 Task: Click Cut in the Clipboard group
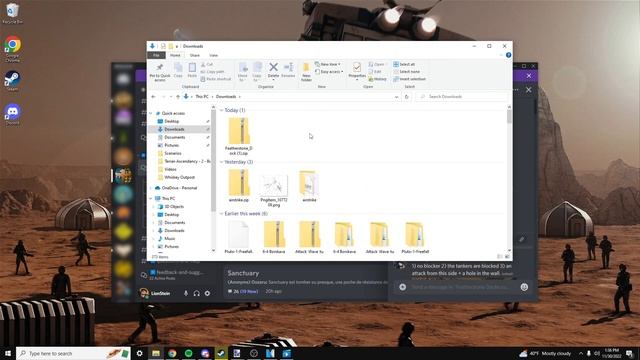click(207, 64)
